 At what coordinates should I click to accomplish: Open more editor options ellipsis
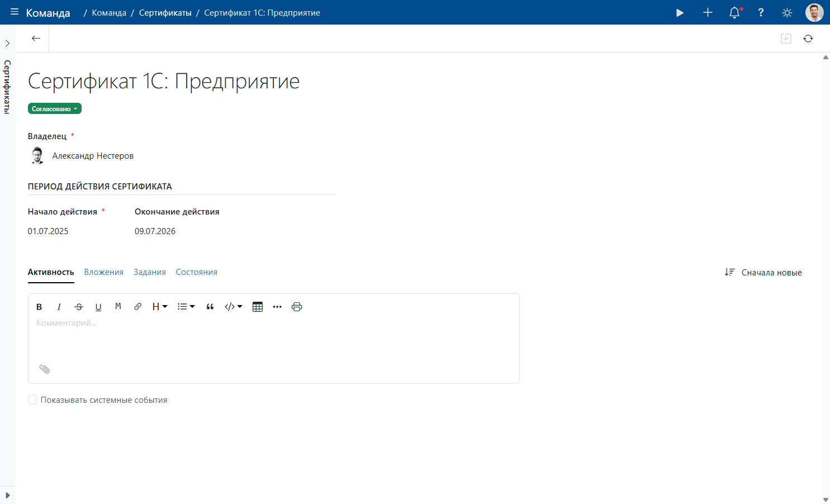(x=277, y=307)
